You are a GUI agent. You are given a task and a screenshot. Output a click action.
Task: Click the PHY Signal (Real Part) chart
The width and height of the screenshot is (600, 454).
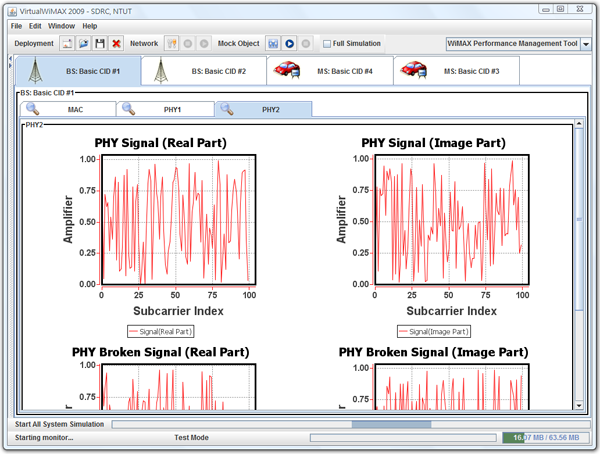point(179,220)
